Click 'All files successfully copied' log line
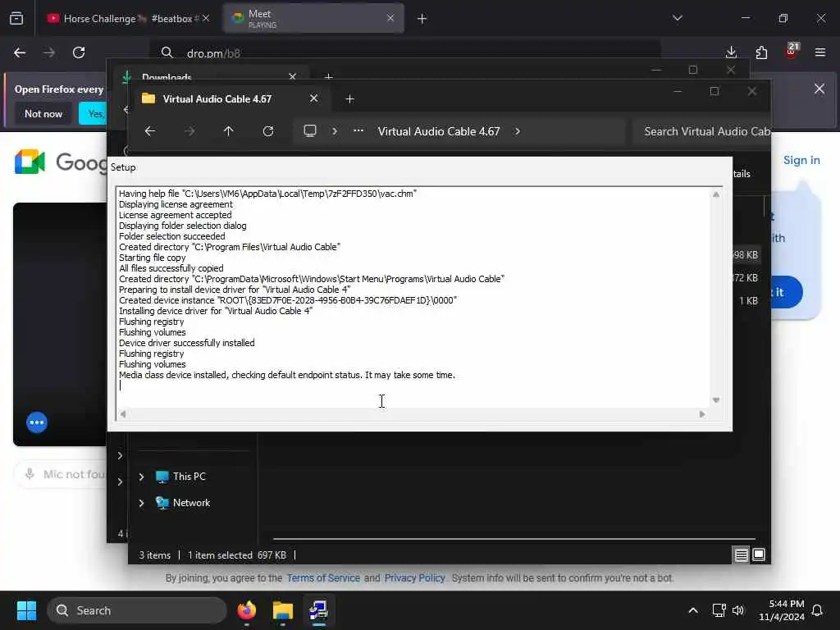 171,268
